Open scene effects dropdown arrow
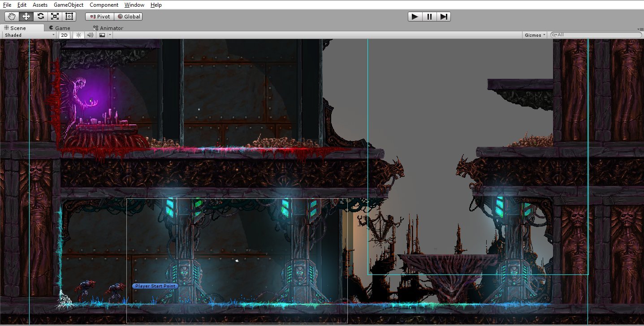The image size is (644, 326). coord(110,35)
